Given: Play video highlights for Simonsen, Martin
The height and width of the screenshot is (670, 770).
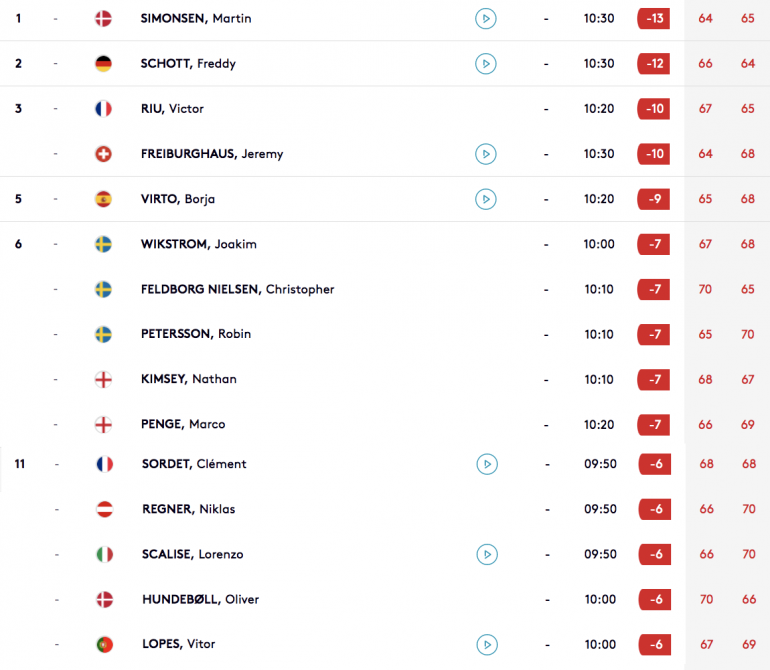Looking at the screenshot, I should (486, 19).
